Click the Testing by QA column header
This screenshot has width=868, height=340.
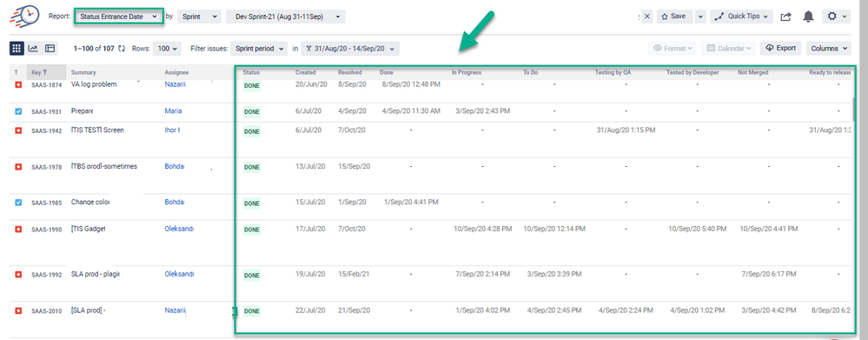tap(613, 72)
